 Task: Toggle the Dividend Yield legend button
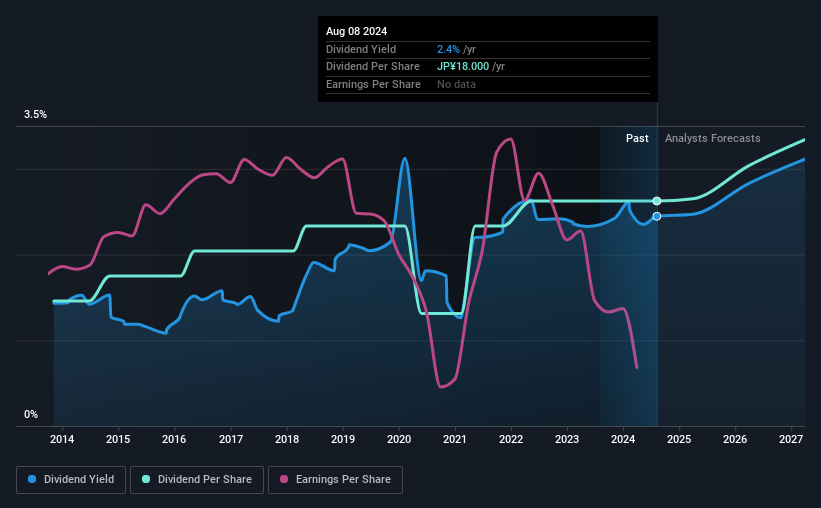coord(71,480)
